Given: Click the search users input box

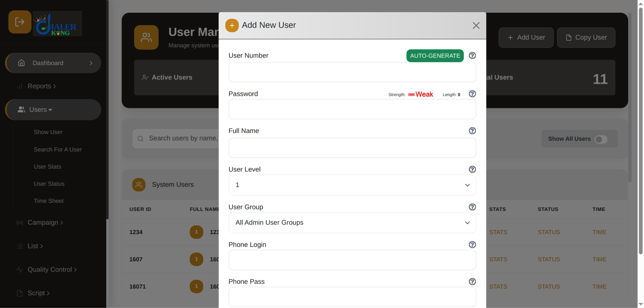Looking at the screenshot, I should pyautogui.click(x=176, y=139).
